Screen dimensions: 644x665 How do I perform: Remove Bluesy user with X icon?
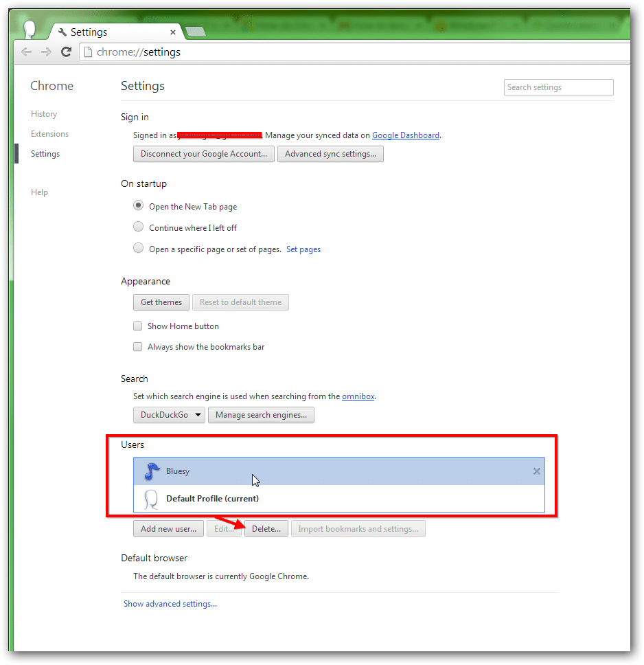point(536,471)
